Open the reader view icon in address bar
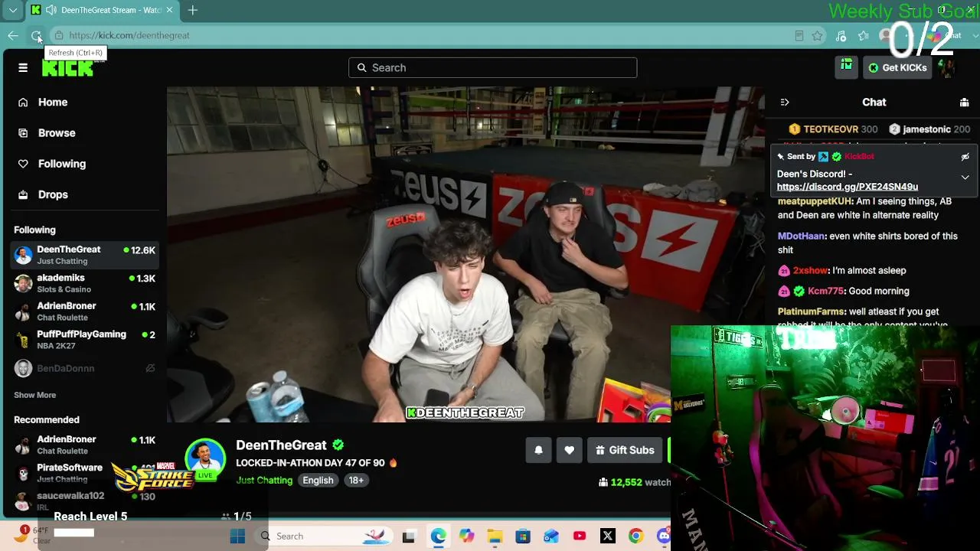This screenshot has width=980, height=551. (x=799, y=35)
